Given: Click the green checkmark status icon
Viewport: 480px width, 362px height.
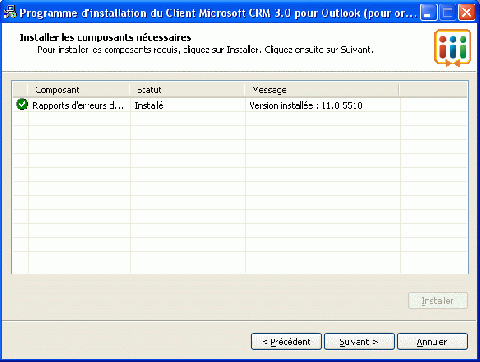Looking at the screenshot, I should (22, 105).
